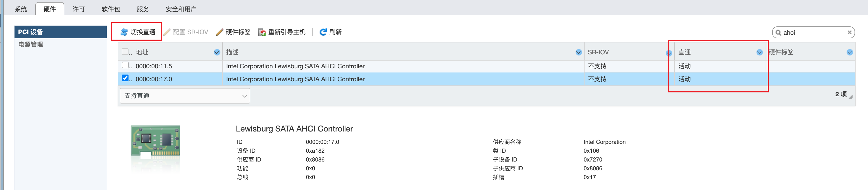Select PCI Devices (PCI 设备) in sidebar

point(31,32)
